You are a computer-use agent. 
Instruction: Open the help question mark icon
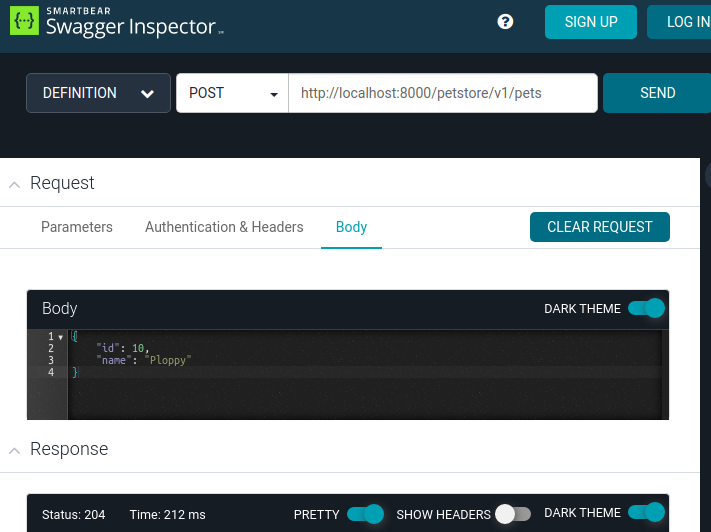(x=505, y=22)
